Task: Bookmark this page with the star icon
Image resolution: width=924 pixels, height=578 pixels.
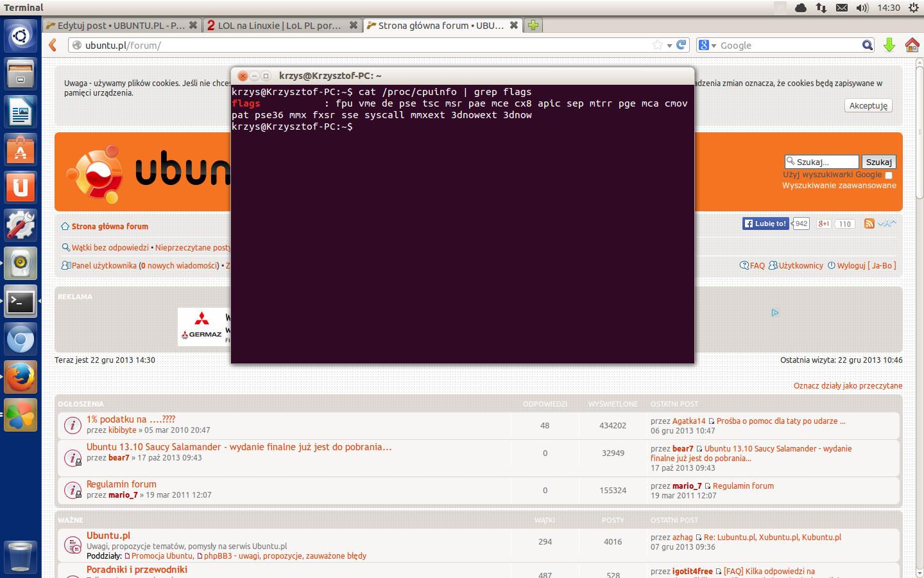Action: (658, 45)
